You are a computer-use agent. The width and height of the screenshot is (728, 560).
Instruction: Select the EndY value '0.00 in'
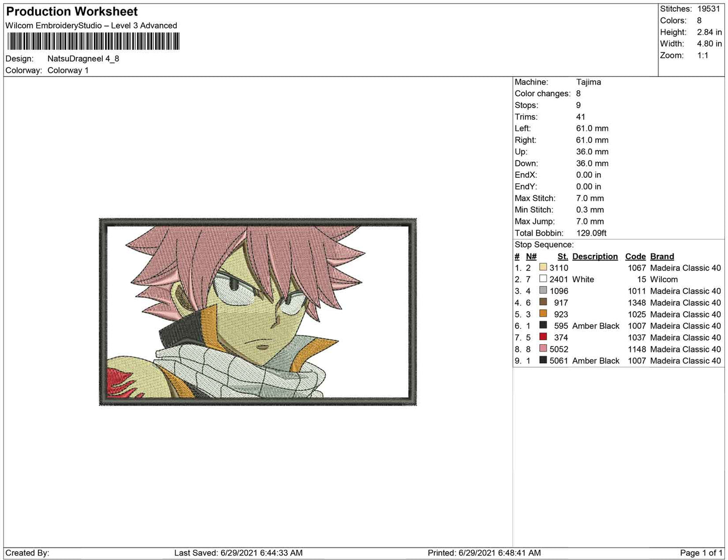589,186
